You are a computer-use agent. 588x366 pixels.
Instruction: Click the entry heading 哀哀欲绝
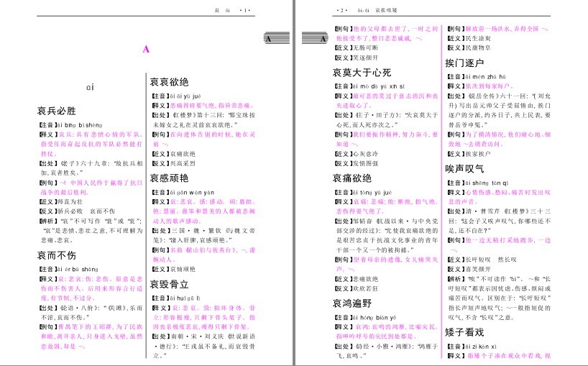[x=169, y=82]
